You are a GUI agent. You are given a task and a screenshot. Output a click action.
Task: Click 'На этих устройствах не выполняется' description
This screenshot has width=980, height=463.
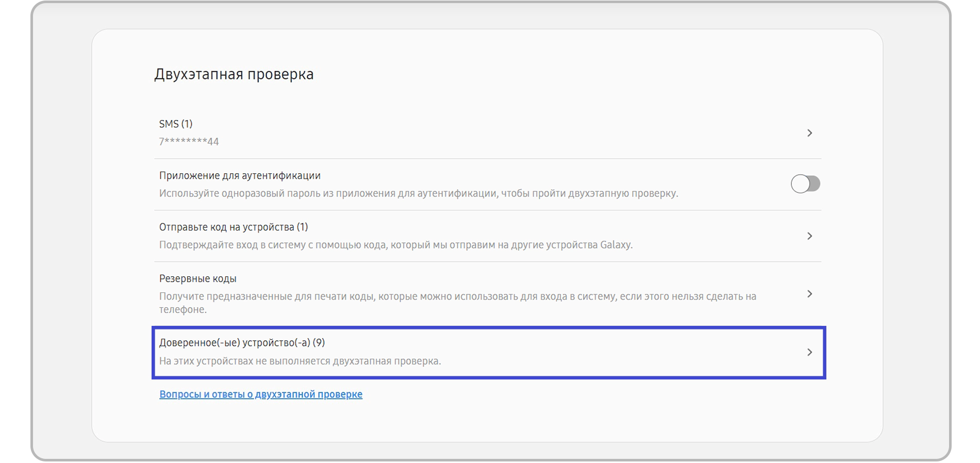tap(300, 361)
